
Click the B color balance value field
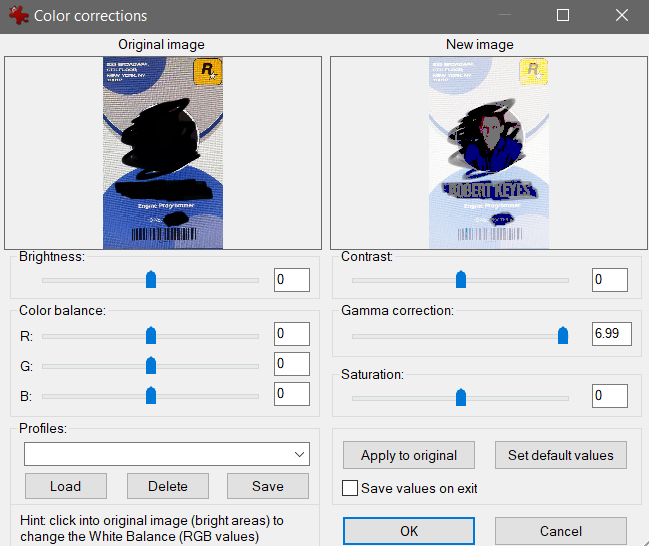pyautogui.click(x=292, y=394)
